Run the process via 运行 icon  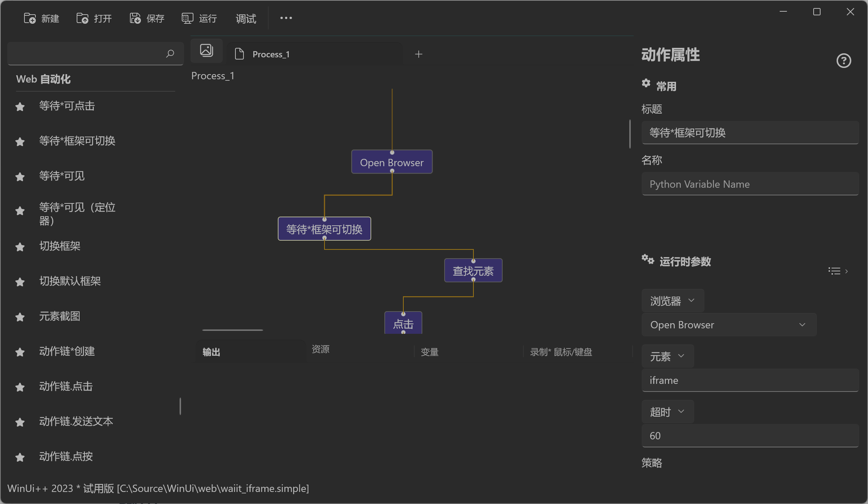coord(187,18)
